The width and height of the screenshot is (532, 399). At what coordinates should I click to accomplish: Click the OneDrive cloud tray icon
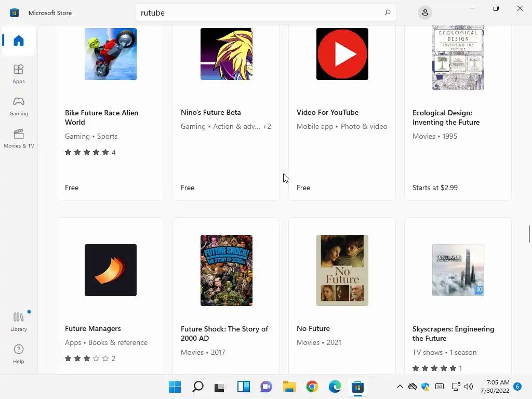click(412, 387)
